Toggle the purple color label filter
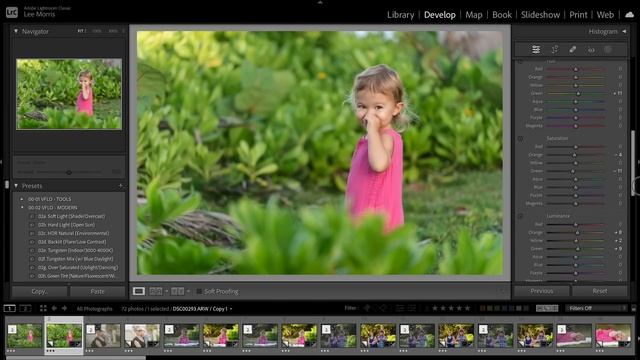 [511, 308]
